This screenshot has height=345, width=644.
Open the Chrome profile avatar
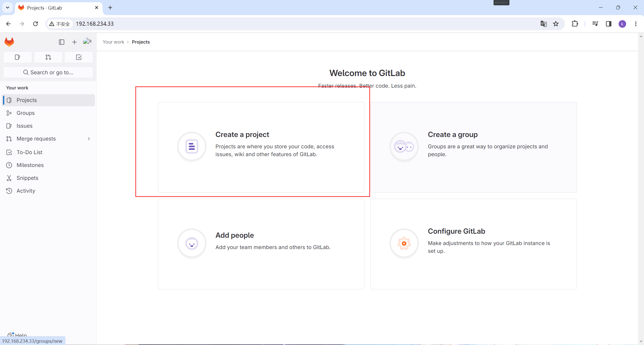622,24
